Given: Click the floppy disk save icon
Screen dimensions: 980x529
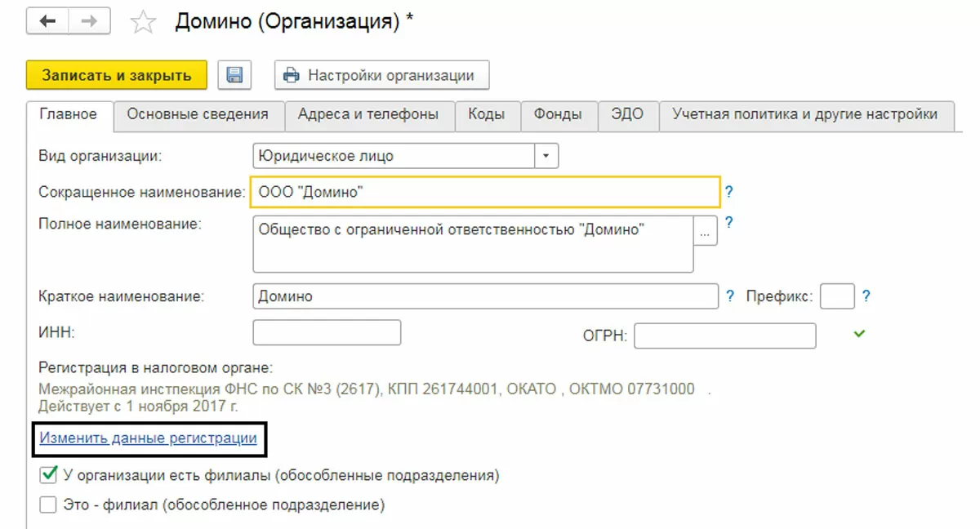Looking at the screenshot, I should (x=234, y=76).
